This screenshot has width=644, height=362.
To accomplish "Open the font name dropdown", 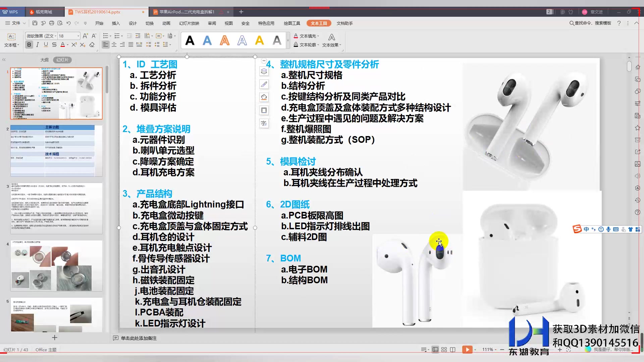I will tap(55, 36).
